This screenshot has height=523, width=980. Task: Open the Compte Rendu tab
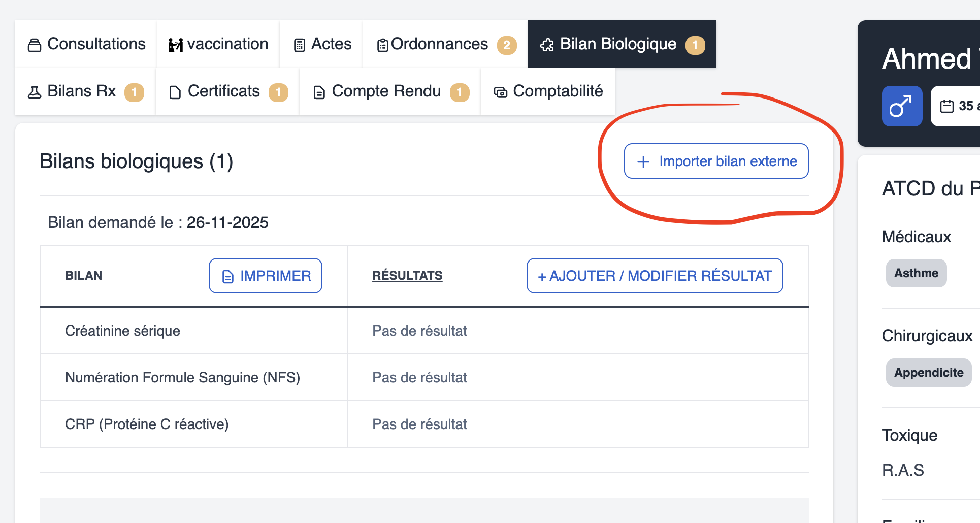click(386, 91)
